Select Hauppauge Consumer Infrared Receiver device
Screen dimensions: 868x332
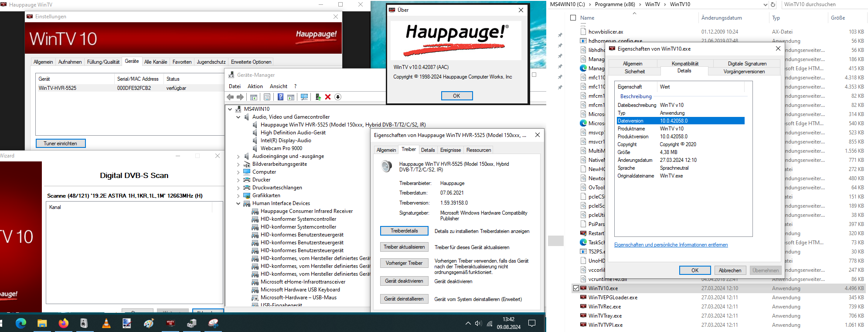point(306,211)
